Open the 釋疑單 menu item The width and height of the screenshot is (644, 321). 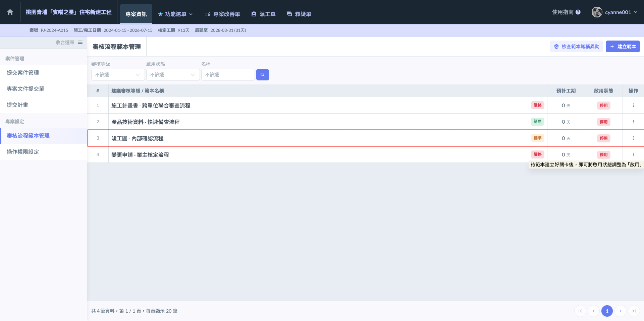299,14
